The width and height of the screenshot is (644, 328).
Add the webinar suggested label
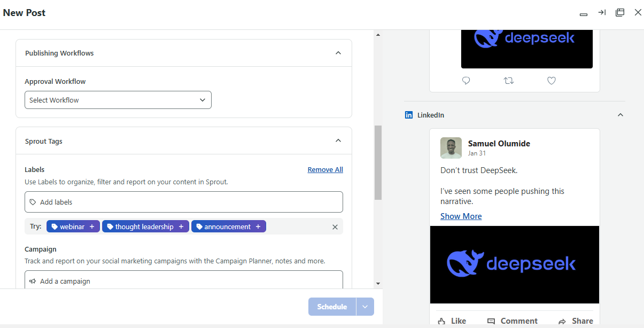point(73,227)
